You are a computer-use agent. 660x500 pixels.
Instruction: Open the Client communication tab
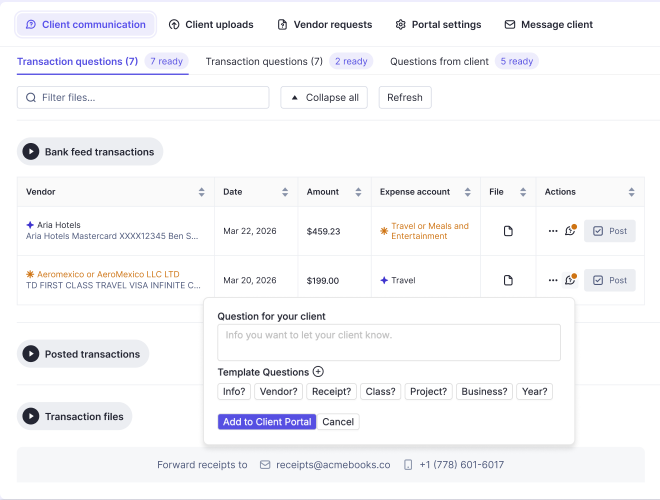click(x=86, y=24)
